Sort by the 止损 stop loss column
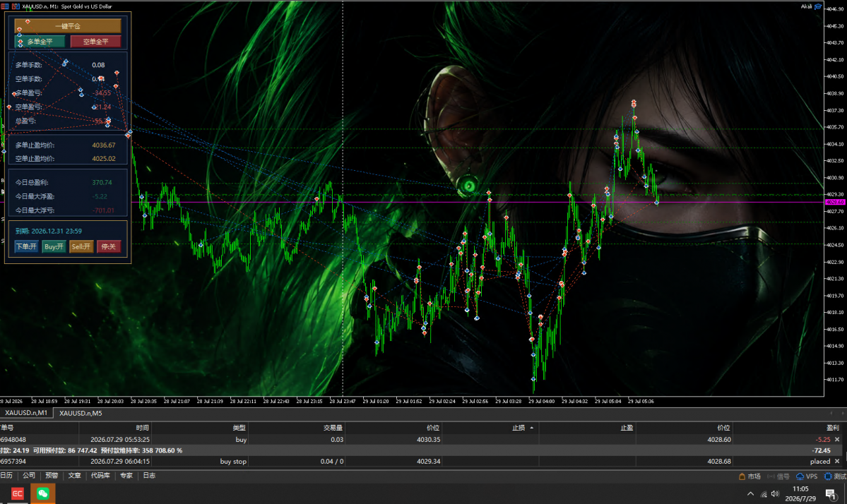 click(490, 427)
